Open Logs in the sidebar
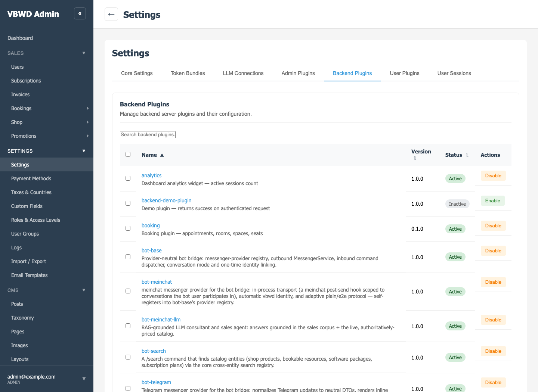 pyautogui.click(x=47, y=248)
